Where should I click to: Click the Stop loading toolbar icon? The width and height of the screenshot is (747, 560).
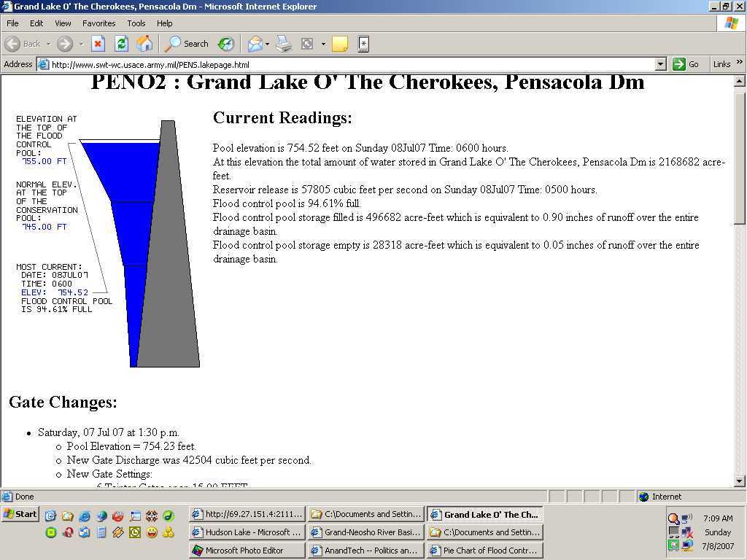pos(98,44)
